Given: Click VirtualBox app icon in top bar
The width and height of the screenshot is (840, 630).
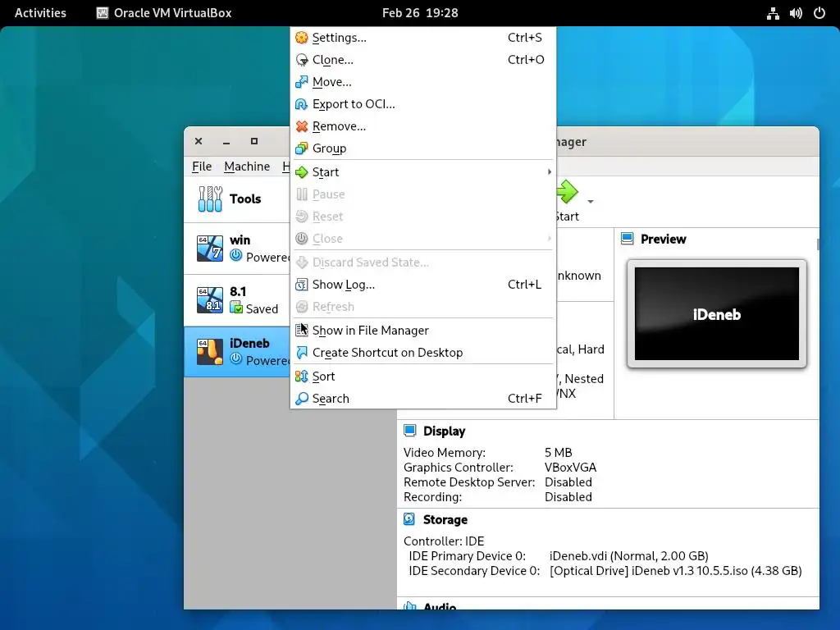Looking at the screenshot, I should [x=103, y=13].
